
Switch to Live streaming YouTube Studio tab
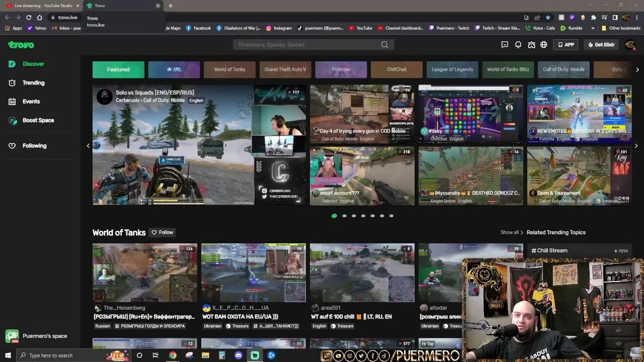coord(43,6)
